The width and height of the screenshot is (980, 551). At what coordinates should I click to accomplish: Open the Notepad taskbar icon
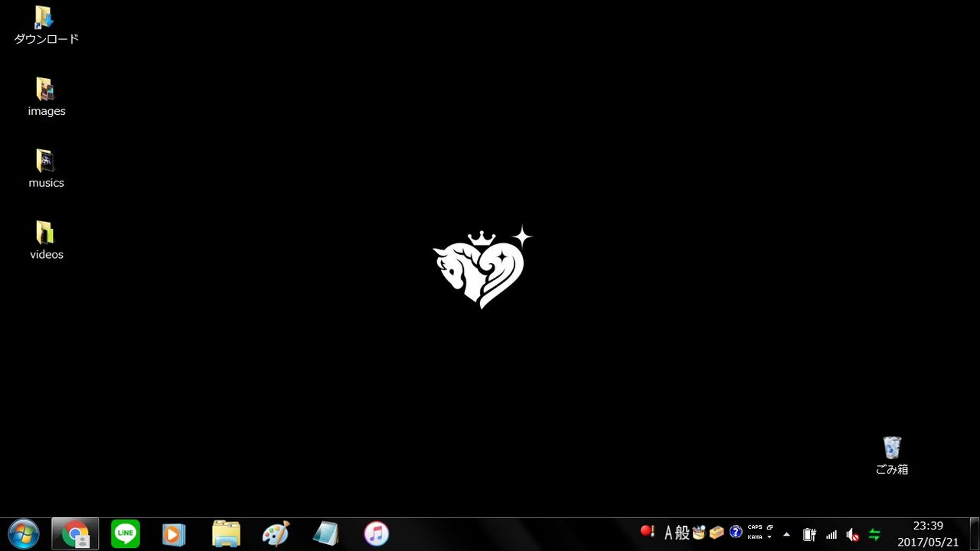(x=325, y=534)
